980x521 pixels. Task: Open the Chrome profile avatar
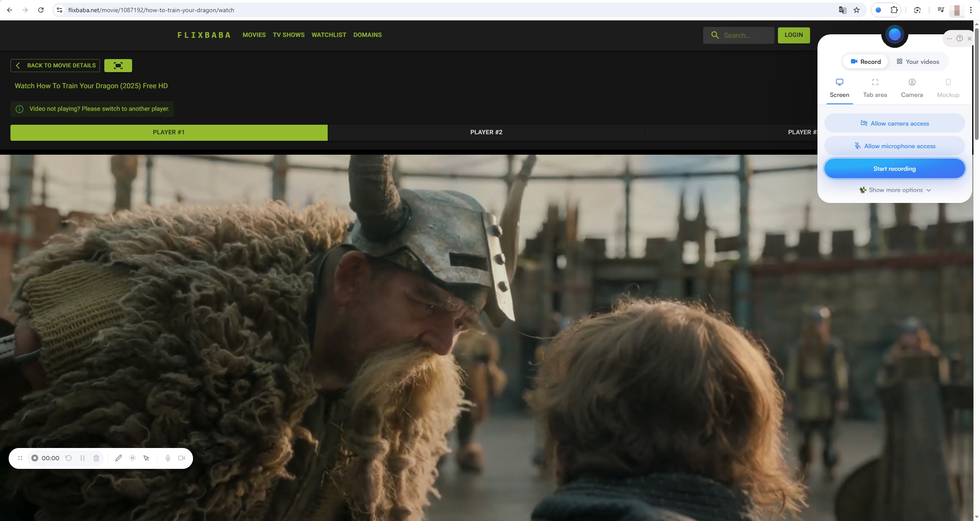pos(957,10)
